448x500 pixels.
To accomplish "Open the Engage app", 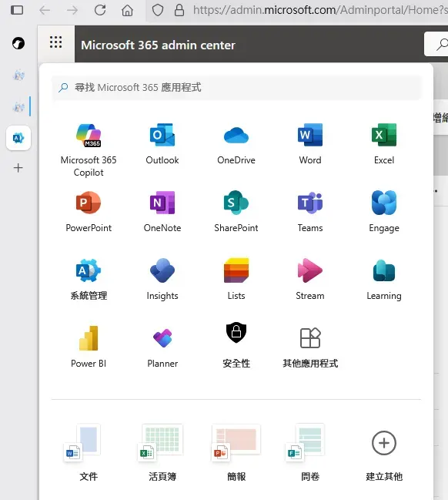I will (384, 212).
